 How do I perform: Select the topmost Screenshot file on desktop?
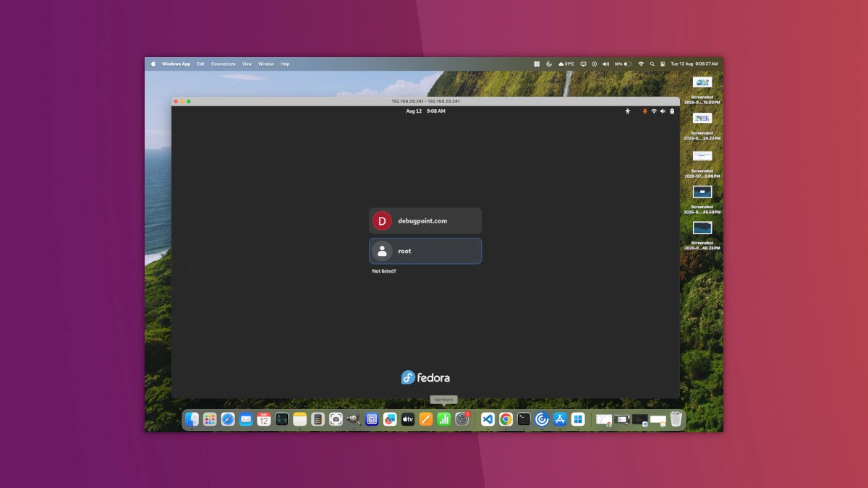(x=702, y=82)
